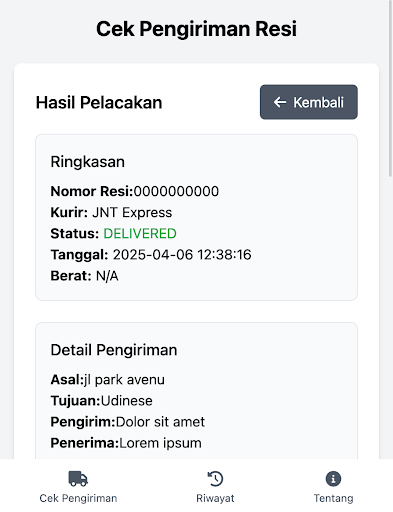Click the green DELIVERED status text
The width and height of the screenshot is (393, 512).
click(x=140, y=234)
